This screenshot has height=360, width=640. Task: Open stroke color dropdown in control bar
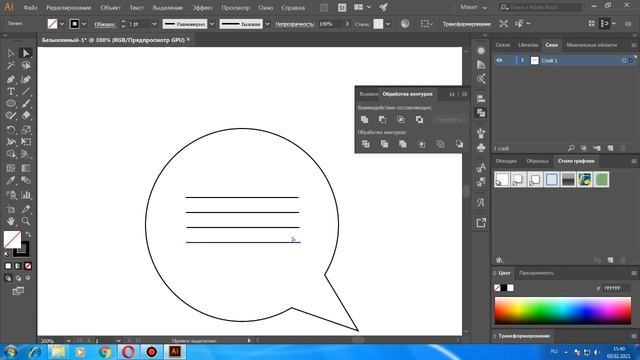point(84,24)
